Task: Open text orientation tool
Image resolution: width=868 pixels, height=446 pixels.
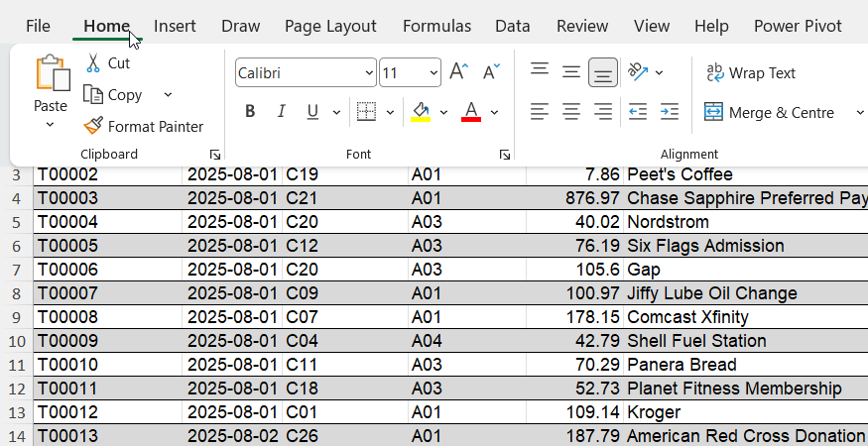Action: click(x=638, y=72)
